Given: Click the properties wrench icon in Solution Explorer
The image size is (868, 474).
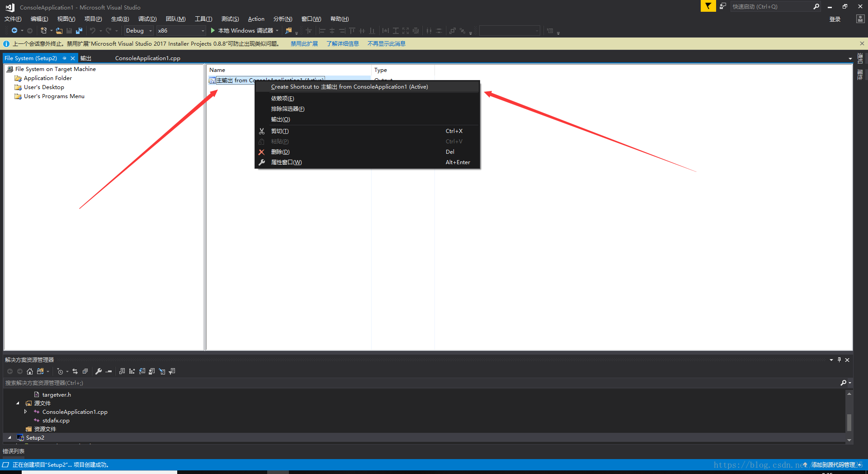Looking at the screenshot, I should (99, 371).
